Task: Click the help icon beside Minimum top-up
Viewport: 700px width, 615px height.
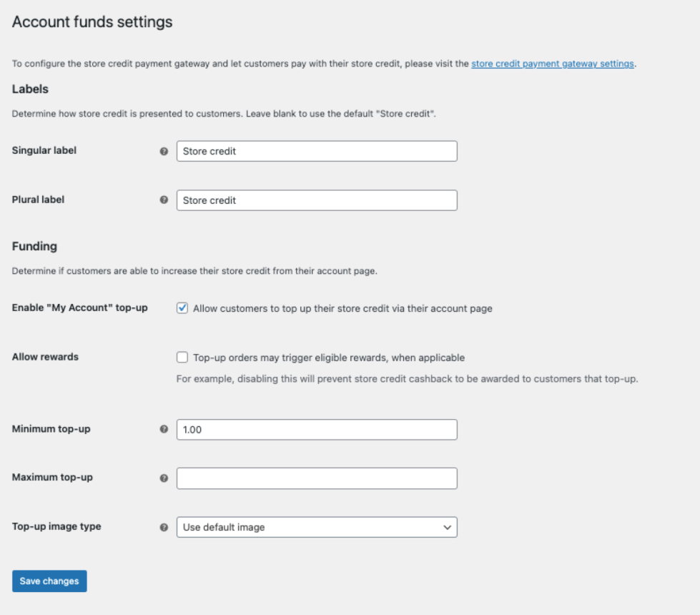Action: point(164,429)
